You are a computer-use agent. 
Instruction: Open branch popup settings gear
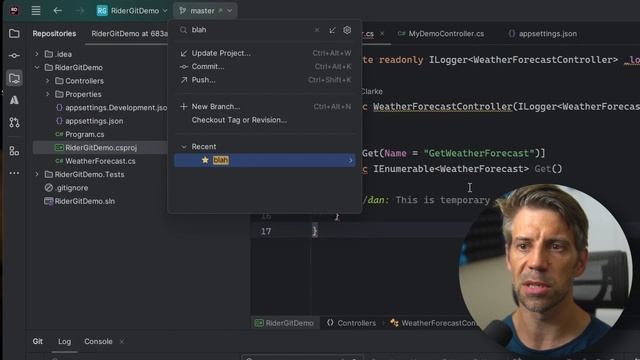[x=347, y=30]
